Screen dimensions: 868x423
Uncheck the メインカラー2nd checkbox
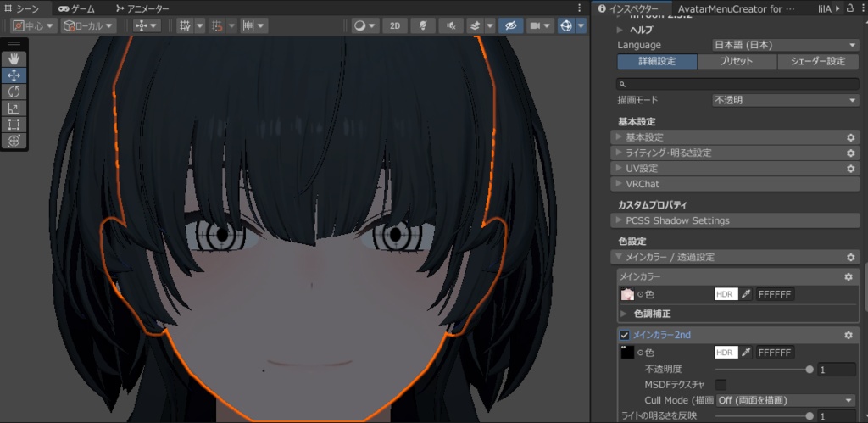pos(625,335)
